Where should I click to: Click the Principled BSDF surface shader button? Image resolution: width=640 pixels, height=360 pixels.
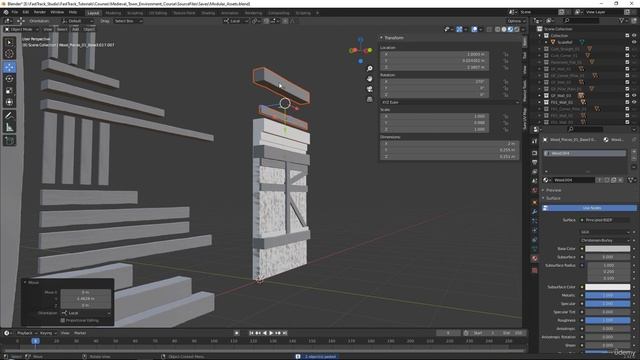605,220
